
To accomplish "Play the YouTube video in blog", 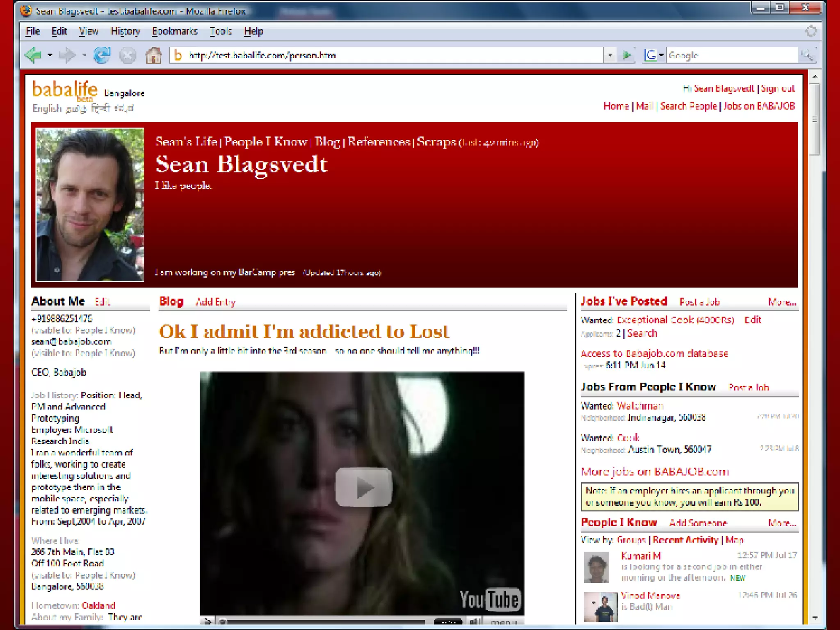I will tap(363, 487).
